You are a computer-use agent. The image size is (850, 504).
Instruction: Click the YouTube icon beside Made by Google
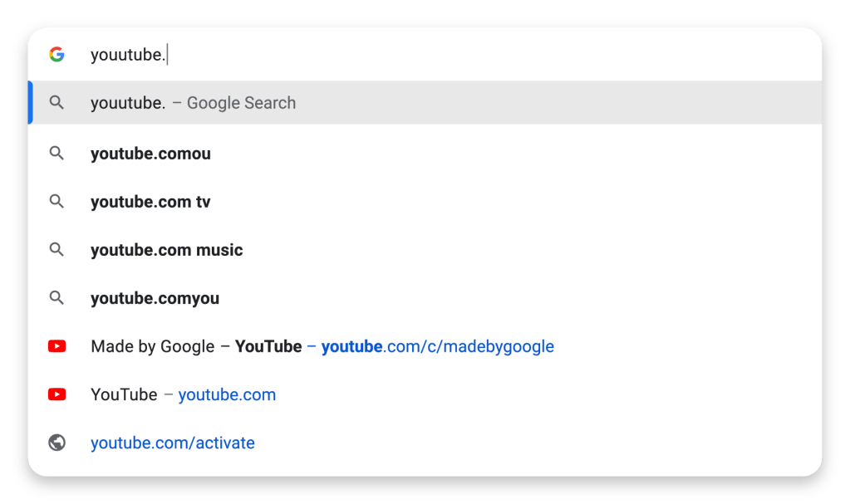[57, 346]
